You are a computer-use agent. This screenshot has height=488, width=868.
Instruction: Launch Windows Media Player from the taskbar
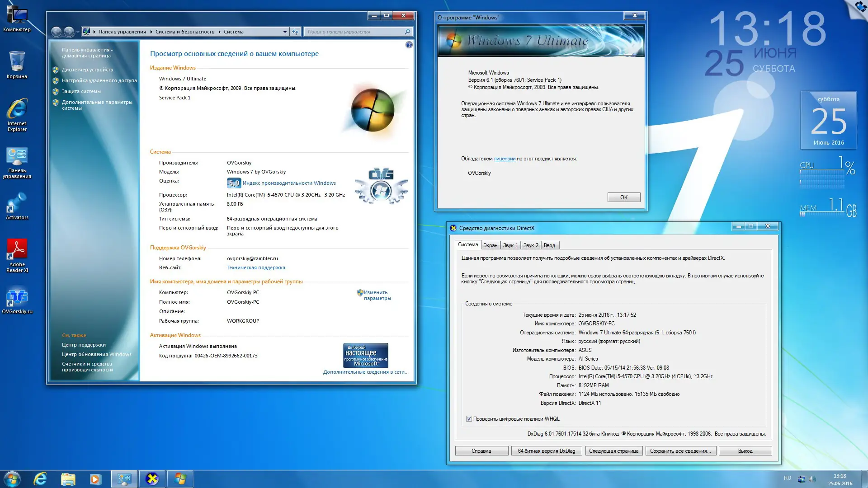(x=95, y=479)
